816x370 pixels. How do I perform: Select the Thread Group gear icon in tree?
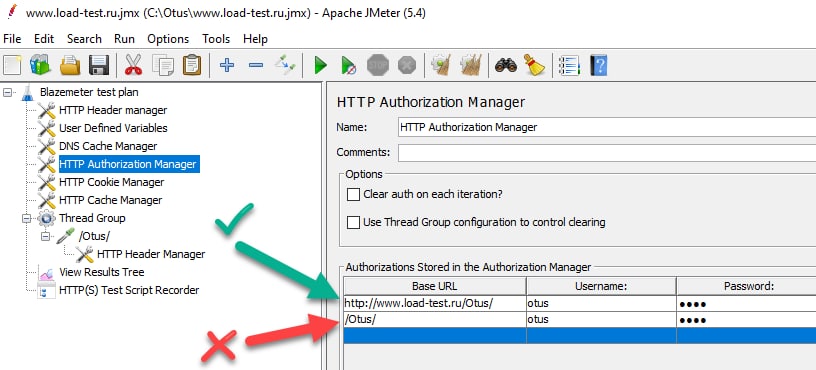point(46,218)
